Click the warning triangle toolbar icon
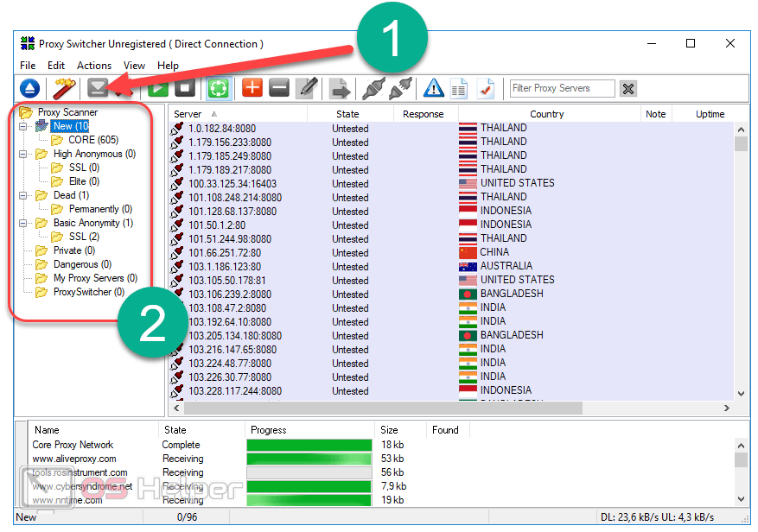The image size is (758, 532). (434, 88)
